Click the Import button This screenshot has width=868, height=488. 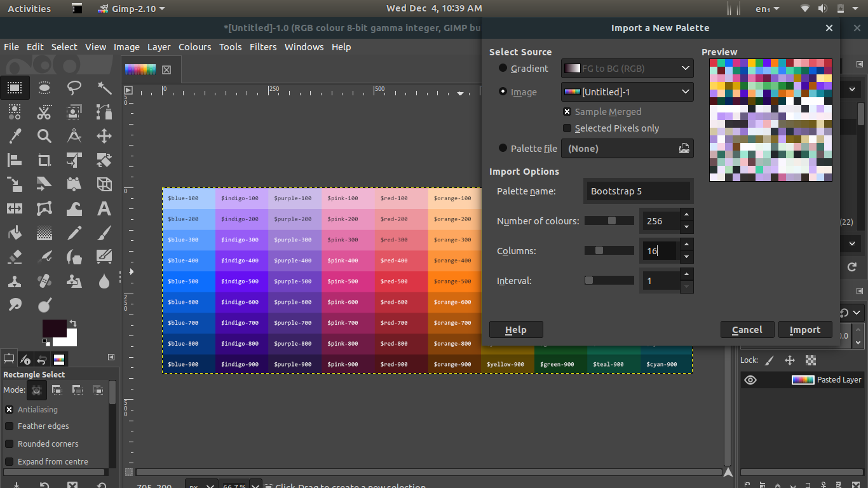804,330
